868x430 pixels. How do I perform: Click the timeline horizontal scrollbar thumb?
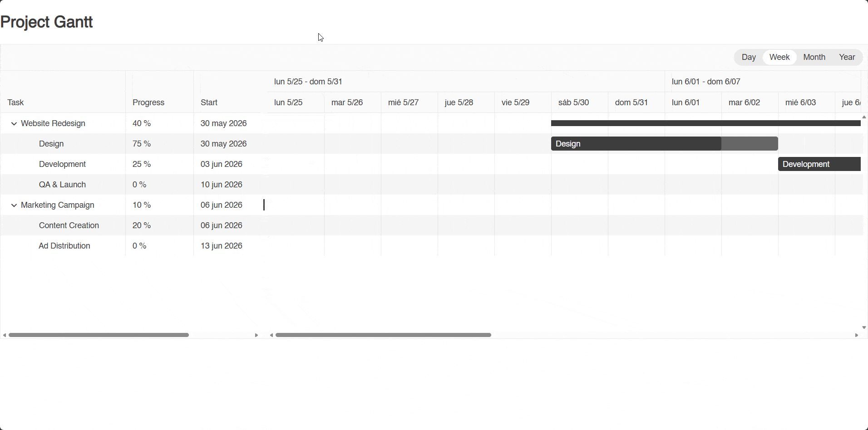(x=383, y=335)
